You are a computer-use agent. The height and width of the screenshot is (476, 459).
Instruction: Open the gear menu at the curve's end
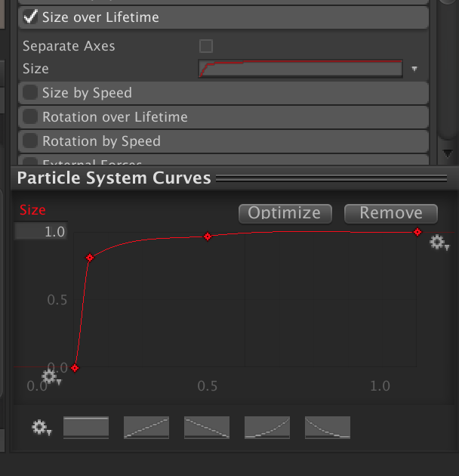click(x=439, y=243)
